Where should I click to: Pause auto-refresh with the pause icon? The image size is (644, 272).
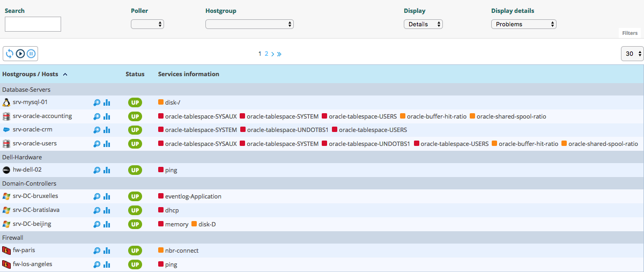[x=31, y=54]
